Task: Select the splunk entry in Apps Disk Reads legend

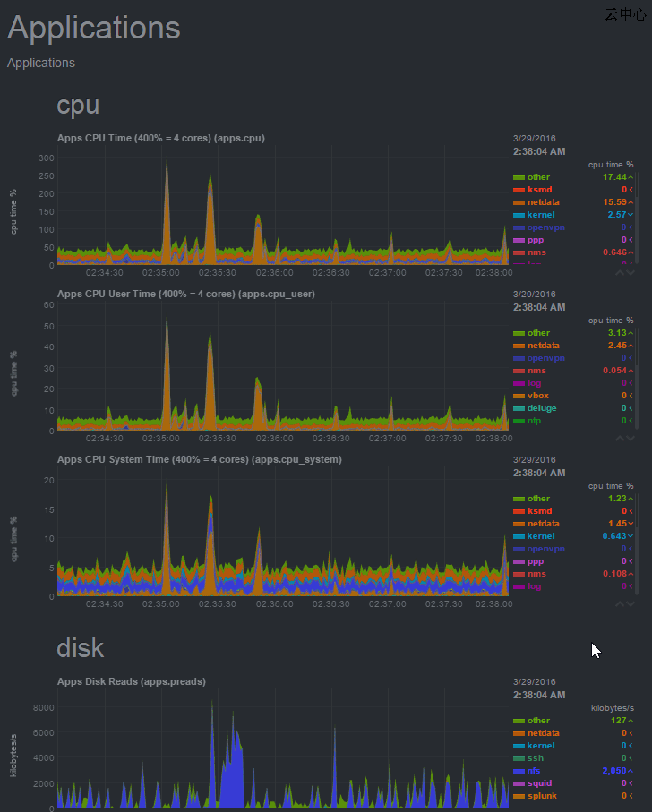Action: pyautogui.click(x=542, y=795)
